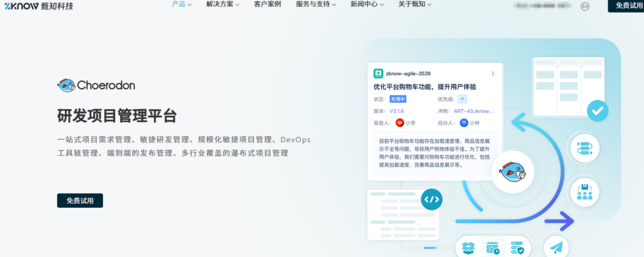Open sprint link ART-43:zknow…
The height and width of the screenshot is (257, 644).
474,111
